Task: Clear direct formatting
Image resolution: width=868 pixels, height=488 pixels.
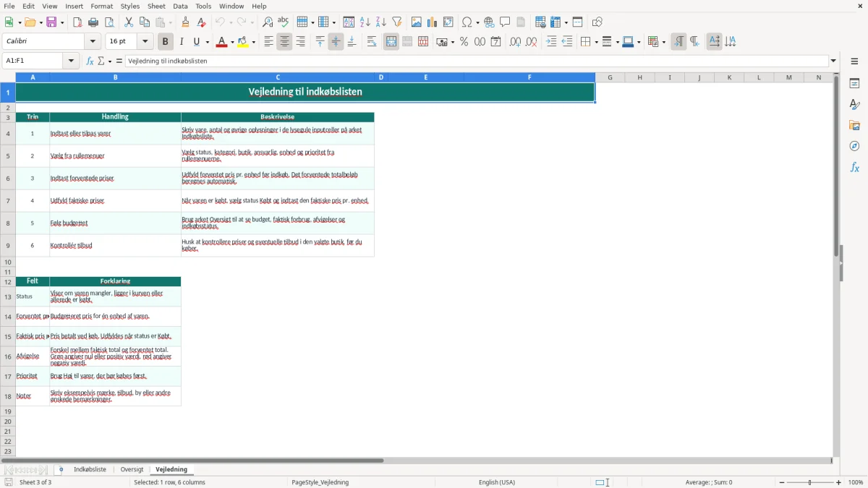Action: click(x=202, y=22)
